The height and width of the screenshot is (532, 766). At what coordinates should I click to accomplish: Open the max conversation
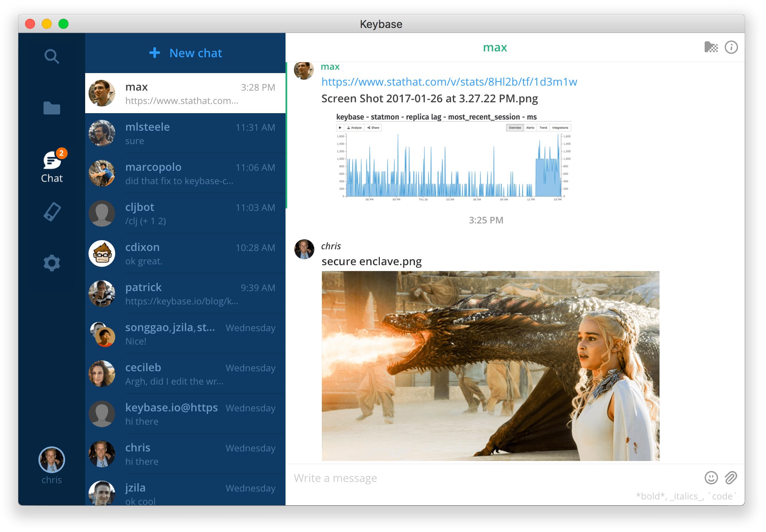click(185, 93)
